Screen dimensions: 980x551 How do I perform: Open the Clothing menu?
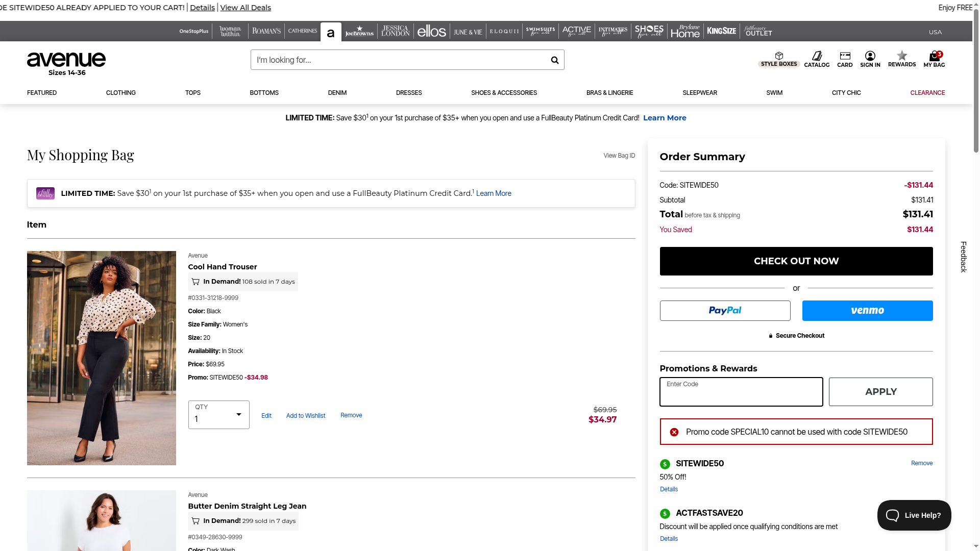[x=121, y=93]
